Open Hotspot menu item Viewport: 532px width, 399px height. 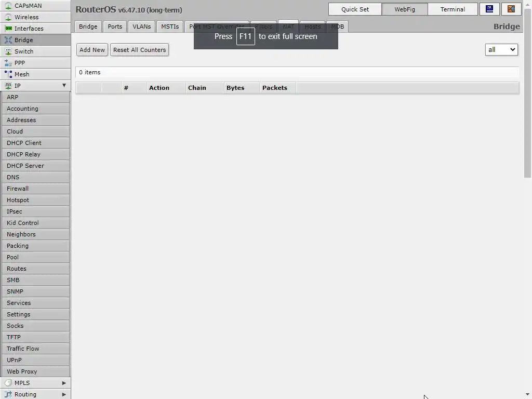(x=35, y=200)
